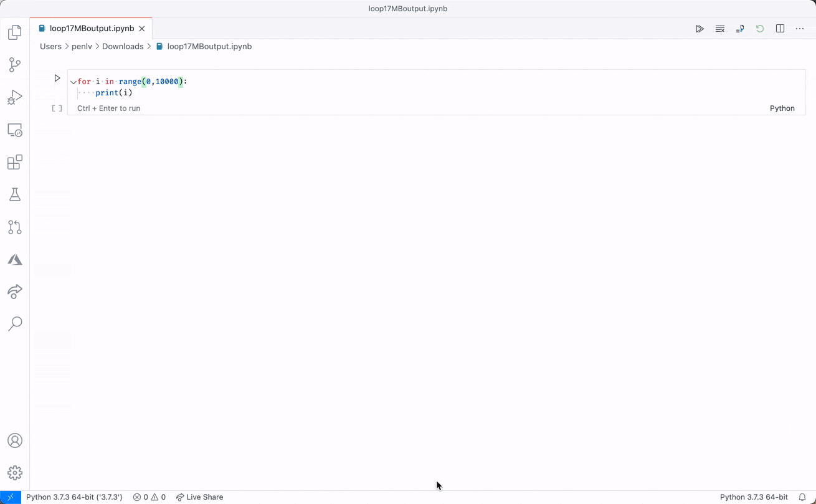Toggle the Search panel
The width and height of the screenshot is (816, 504).
click(14, 324)
